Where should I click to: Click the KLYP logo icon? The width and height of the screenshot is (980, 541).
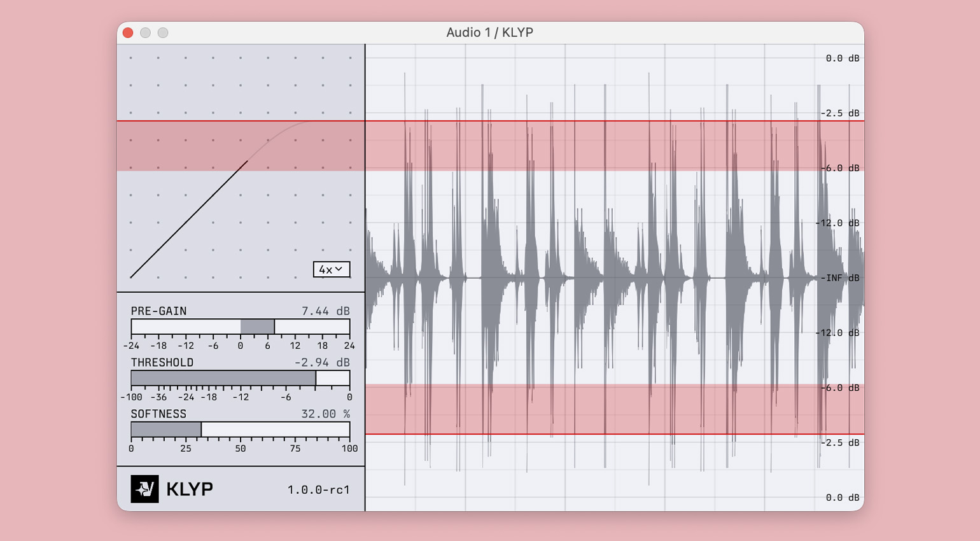pyautogui.click(x=144, y=489)
